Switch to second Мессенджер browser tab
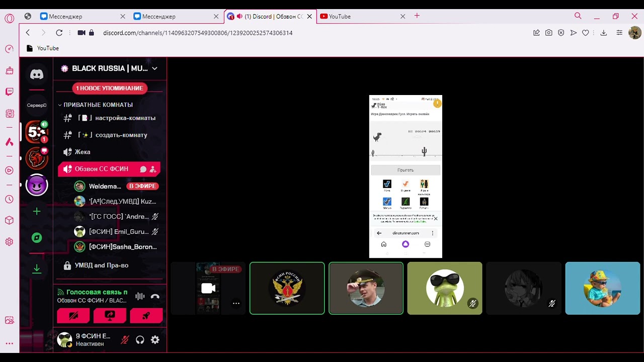This screenshot has height=362, width=644. [x=175, y=17]
